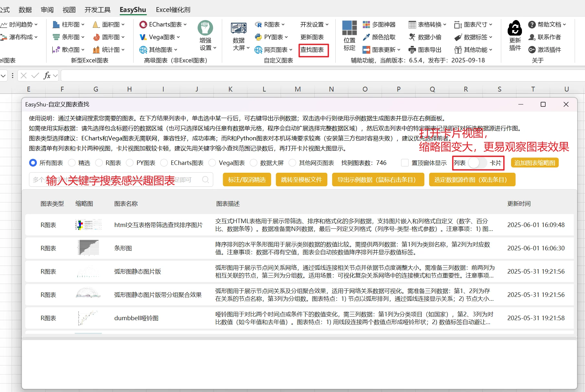Enable the 置顶窗体显示 checkbox
This screenshot has width=585, height=392.
coord(405,163)
